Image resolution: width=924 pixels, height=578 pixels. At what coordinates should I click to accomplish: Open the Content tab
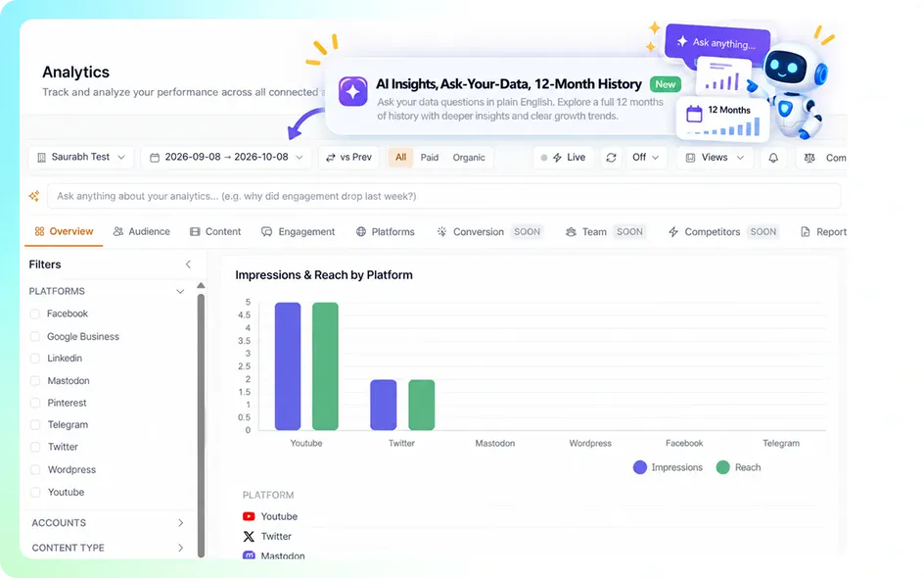pos(215,232)
